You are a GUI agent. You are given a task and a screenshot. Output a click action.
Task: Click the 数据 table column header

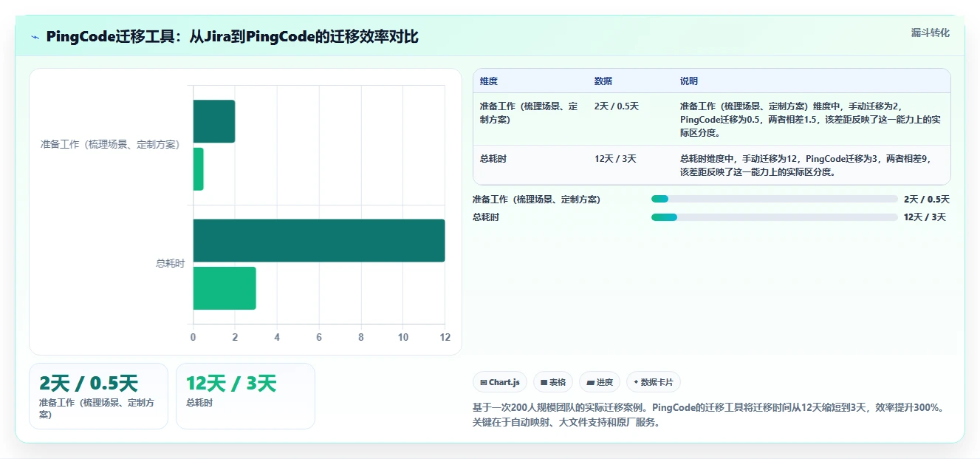click(603, 81)
